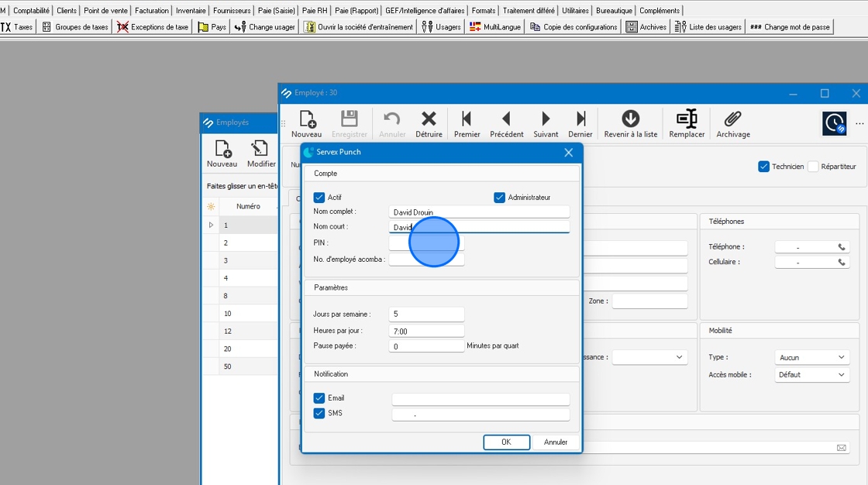The height and width of the screenshot is (485, 868).
Task: Click the PIN input field
Action: coord(426,243)
